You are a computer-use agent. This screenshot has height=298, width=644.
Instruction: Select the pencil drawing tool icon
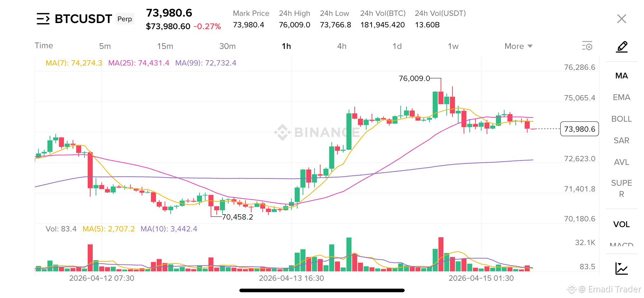(x=622, y=47)
